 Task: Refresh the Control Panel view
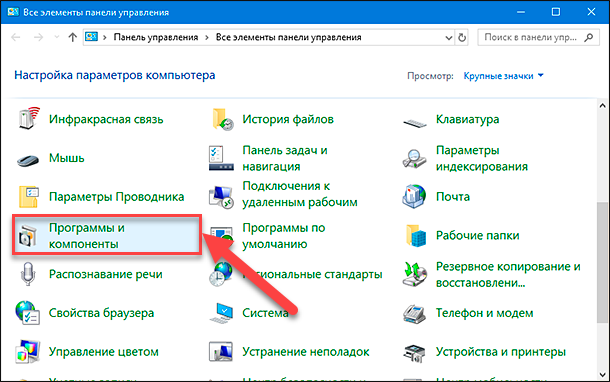tap(462, 37)
